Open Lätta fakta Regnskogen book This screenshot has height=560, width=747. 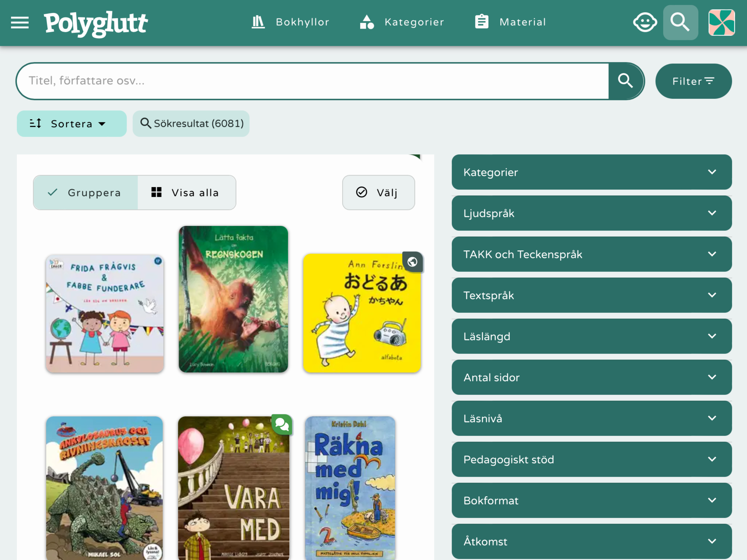(x=233, y=299)
